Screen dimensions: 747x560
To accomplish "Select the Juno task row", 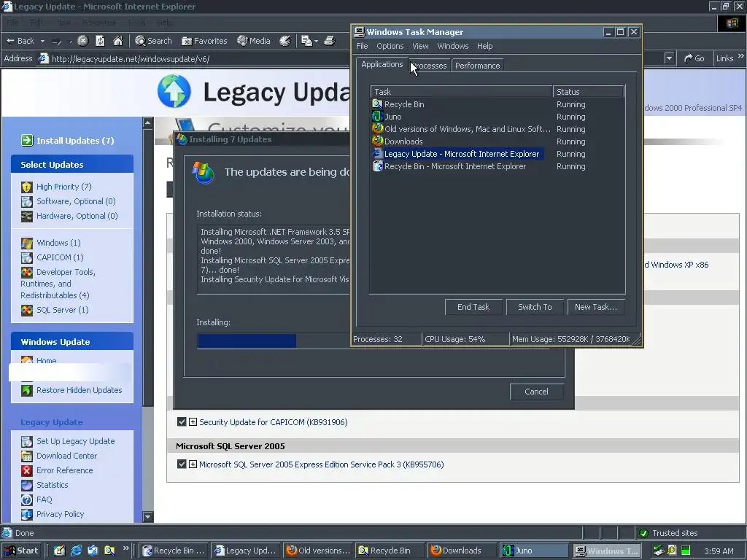I will pyautogui.click(x=498, y=117).
